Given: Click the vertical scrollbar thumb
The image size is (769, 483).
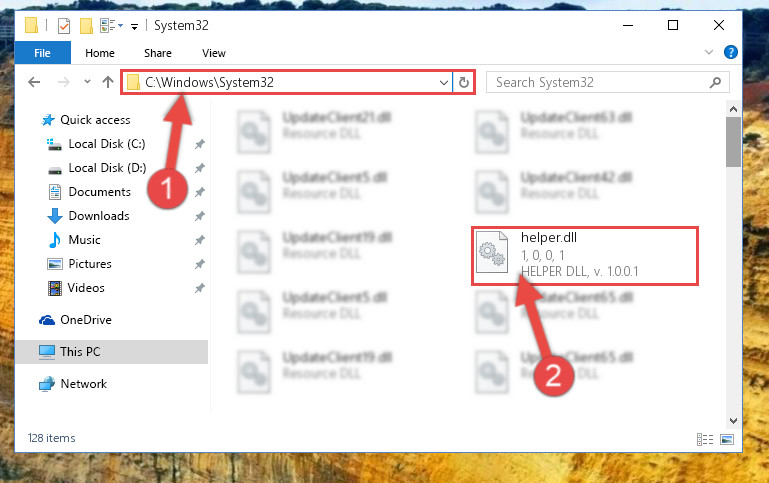Looking at the screenshot, I should [x=733, y=142].
